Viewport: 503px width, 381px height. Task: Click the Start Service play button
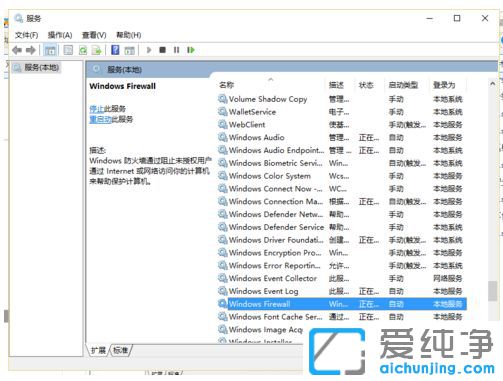tap(149, 50)
